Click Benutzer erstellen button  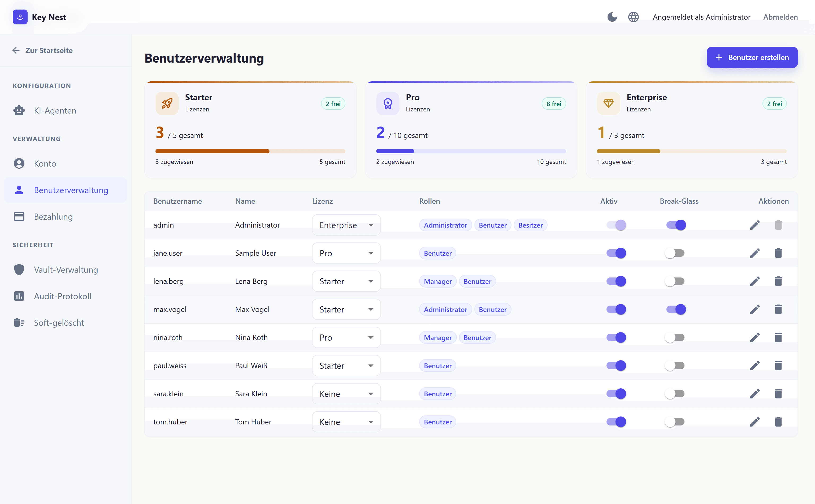(752, 57)
